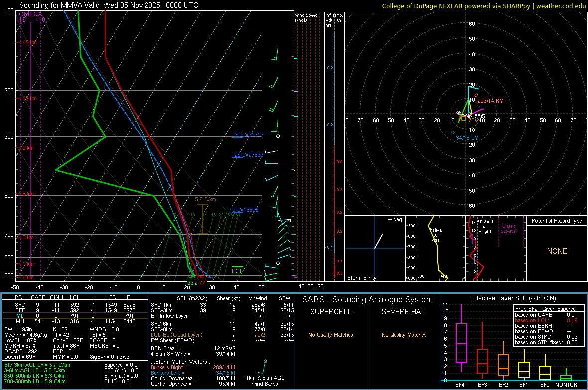Click the 'Wind Speed (knots)' panel heading
This screenshot has width=588, height=390.
[x=306, y=17]
